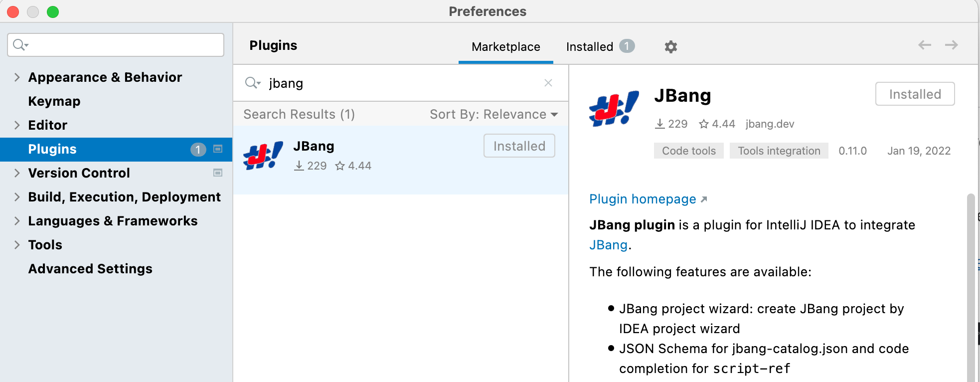Click the macOS green maximize button
Viewport: 980px width, 382px height.
click(x=53, y=11)
